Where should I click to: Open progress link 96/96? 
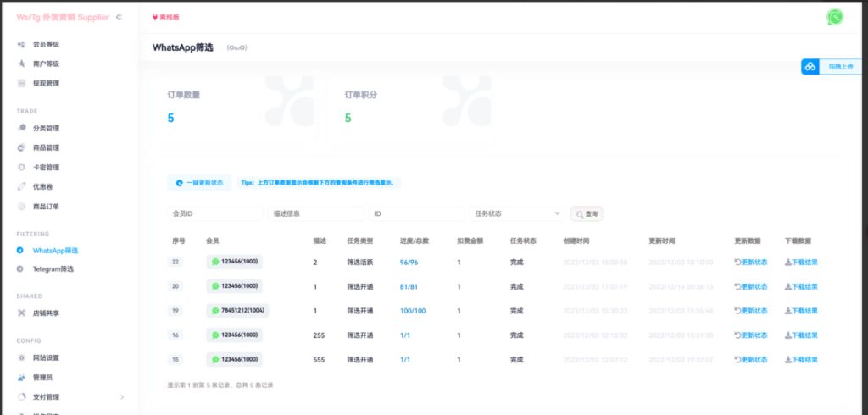coord(409,263)
